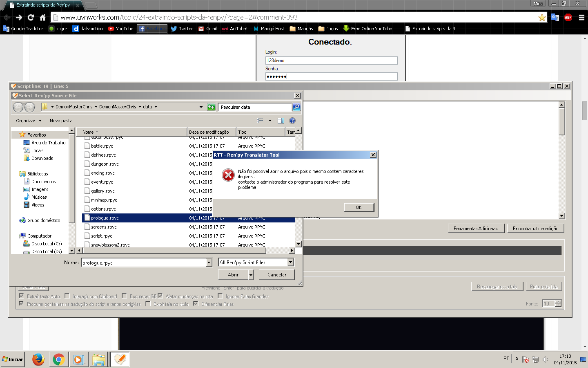Click the Ferramentas Adicionais button

coord(476,229)
